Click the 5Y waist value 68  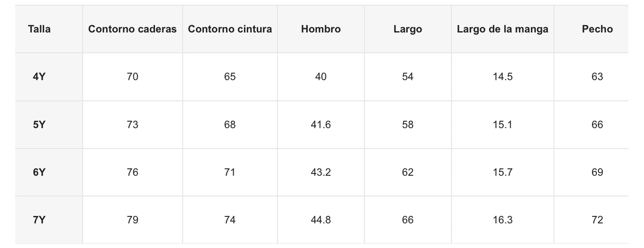point(230,124)
